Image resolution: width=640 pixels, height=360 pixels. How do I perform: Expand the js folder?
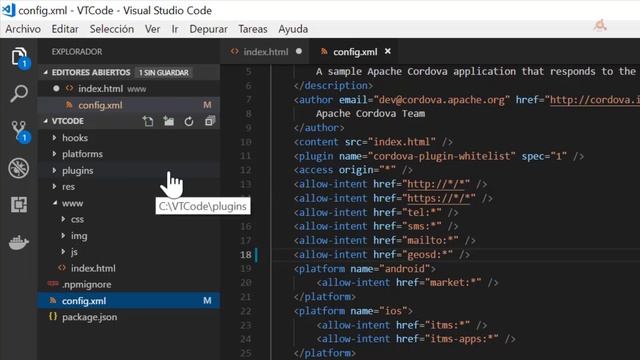(x=63, y=252)
